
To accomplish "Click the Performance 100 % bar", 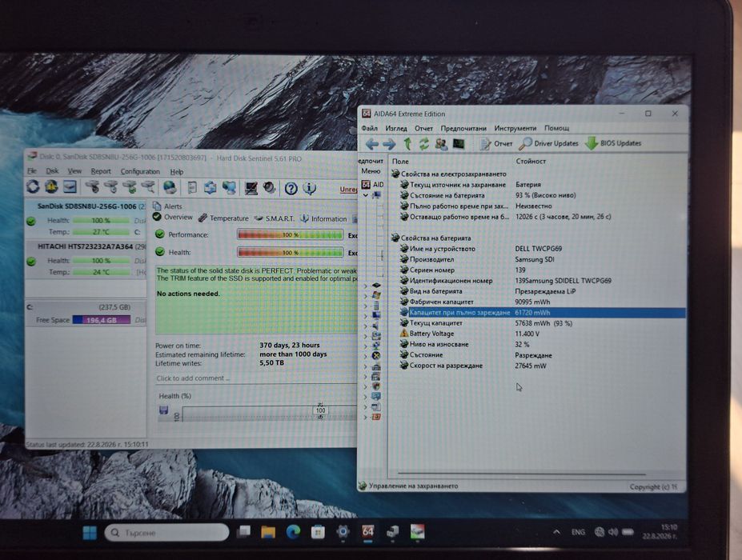I will pos(290,234).
